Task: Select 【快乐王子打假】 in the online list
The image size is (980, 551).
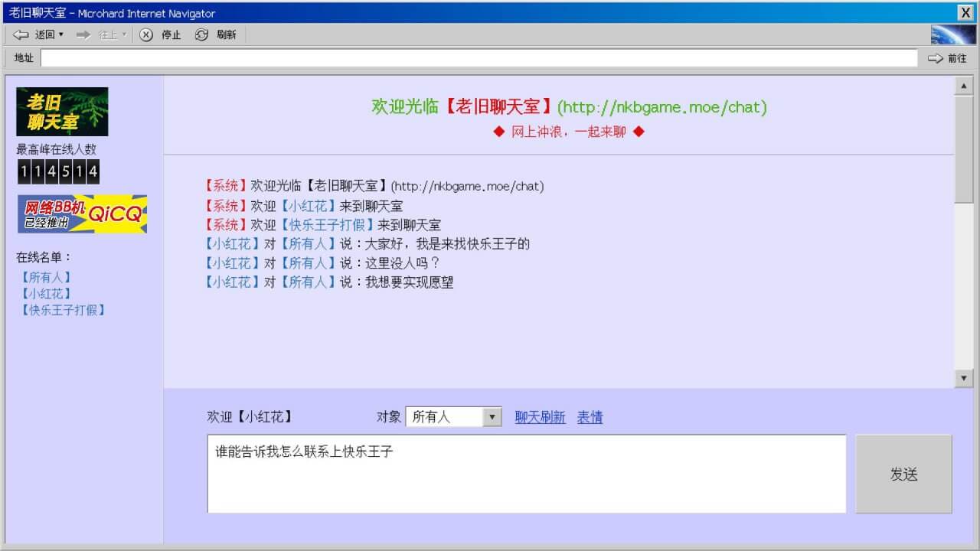Action: pyautogui.click(x=63, y=310)
